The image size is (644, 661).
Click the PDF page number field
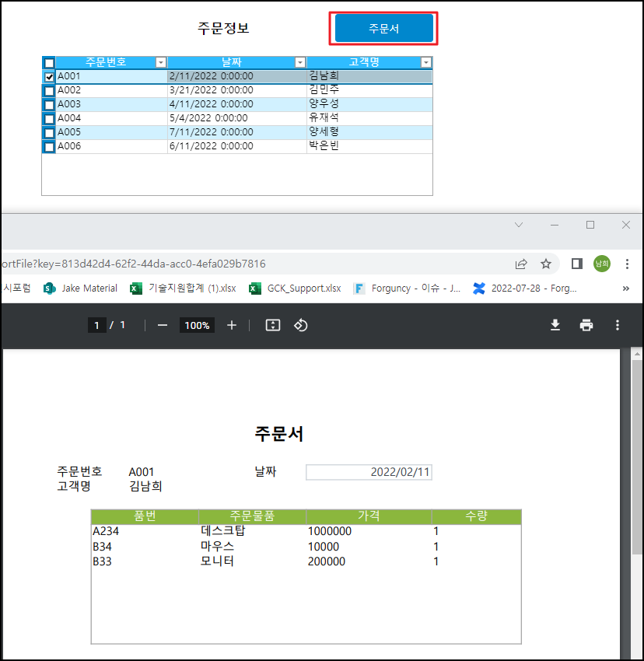click(x=96, y=325)
